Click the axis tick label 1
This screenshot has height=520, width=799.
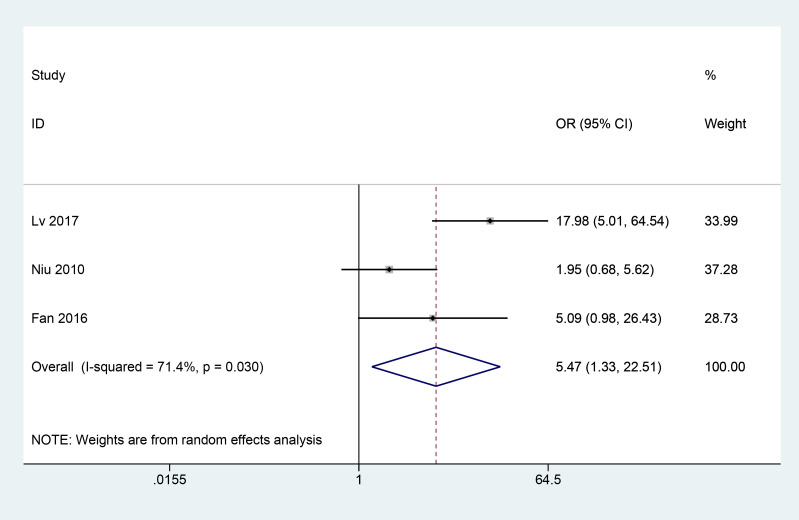pos(359,480)
